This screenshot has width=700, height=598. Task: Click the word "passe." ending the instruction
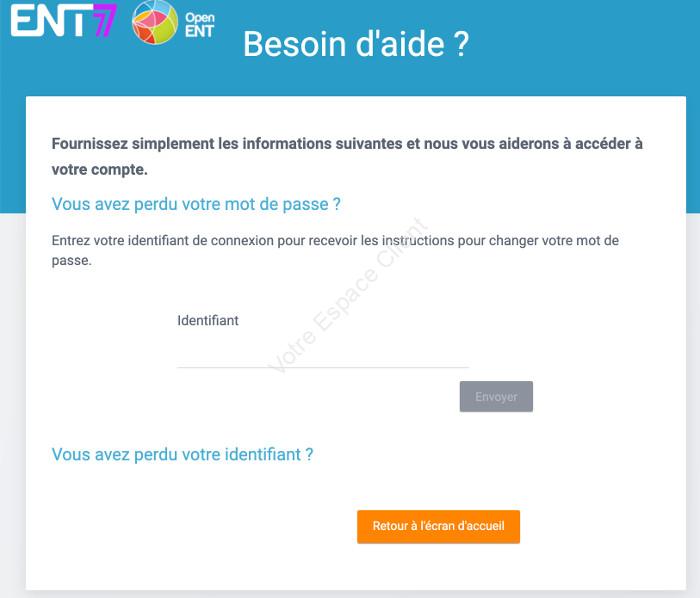(71, 261)
